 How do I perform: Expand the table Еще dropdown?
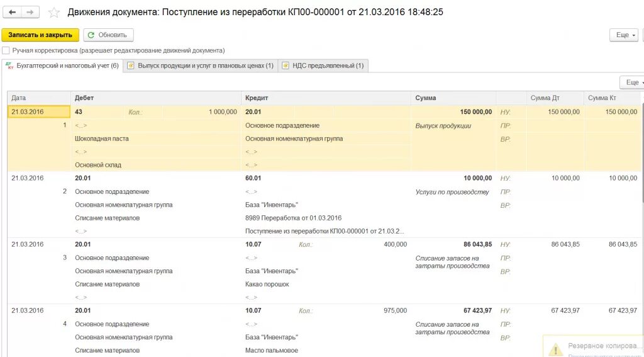pyautogui.click(x=631, y=82)
